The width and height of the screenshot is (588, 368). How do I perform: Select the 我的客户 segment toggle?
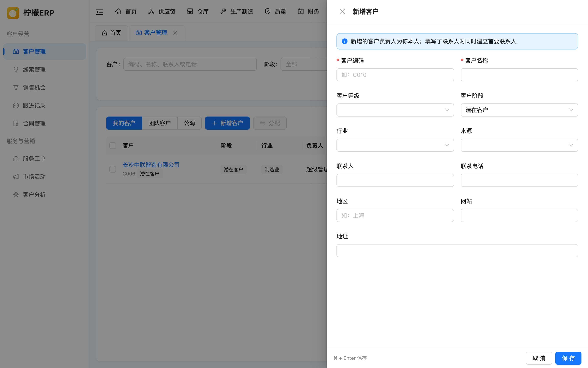tap(124, 123)
